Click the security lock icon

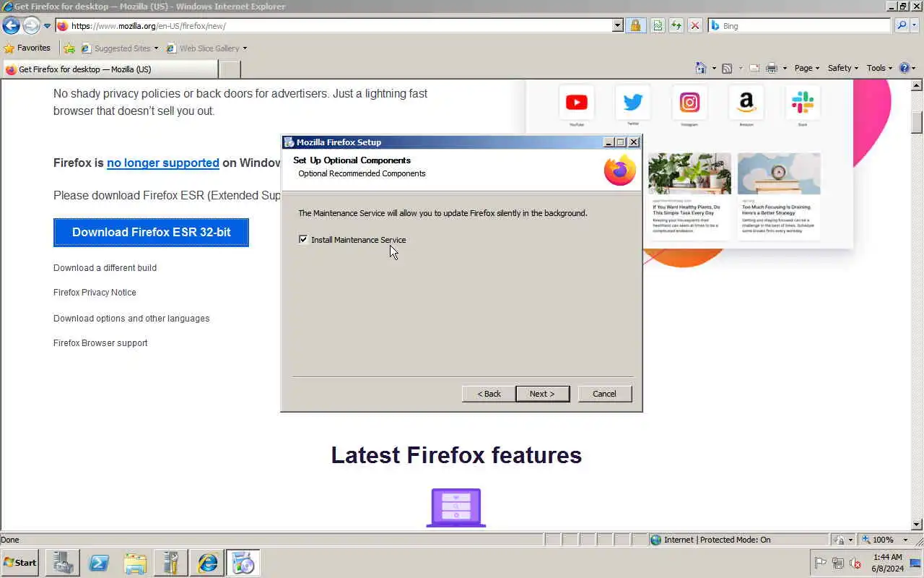635,26
